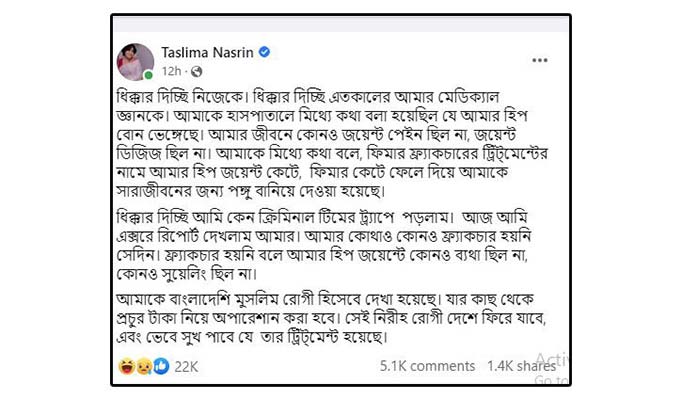Open the Taslima Nasrin profile name link

[x=209, y=52]
